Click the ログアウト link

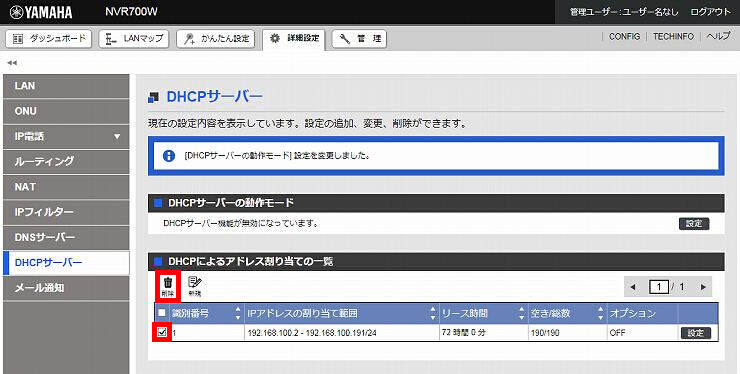[x=710, y=12]
